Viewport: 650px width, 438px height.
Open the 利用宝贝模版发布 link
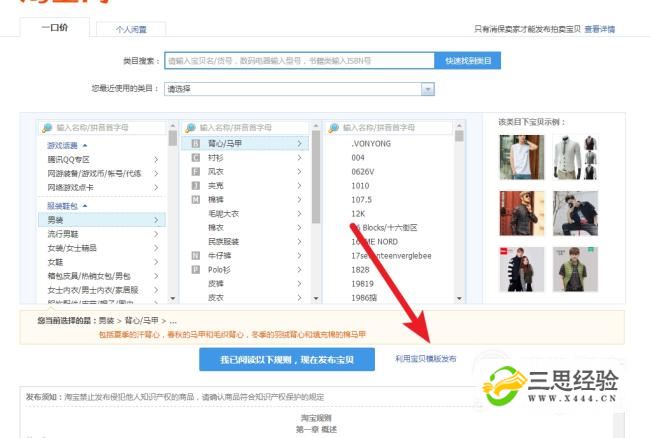tap(426, 358)
